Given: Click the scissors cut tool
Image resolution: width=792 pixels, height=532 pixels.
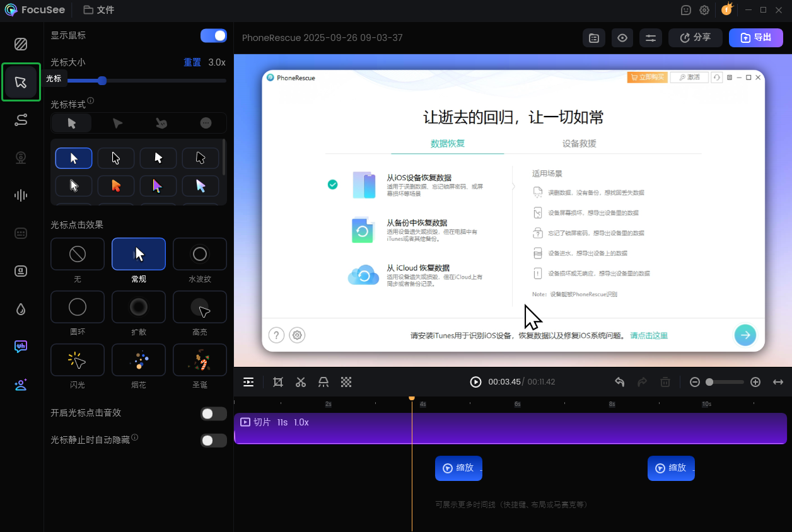Looking at the screenshot, I should coord(301,382).
